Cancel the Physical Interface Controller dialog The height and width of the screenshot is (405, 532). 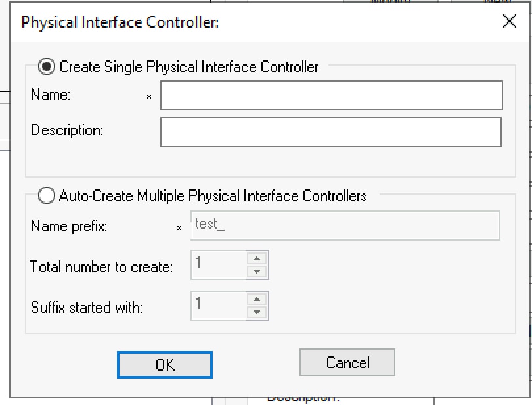point(347,362)
